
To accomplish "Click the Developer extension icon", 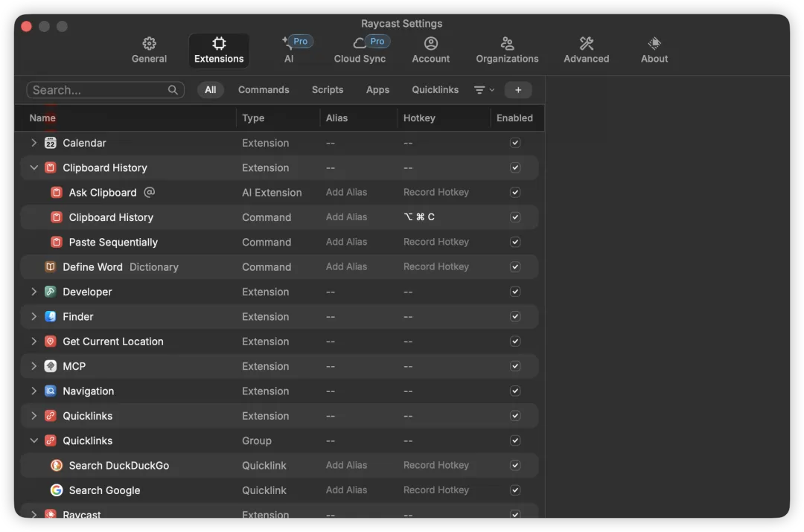I will (x=51, y=292).
